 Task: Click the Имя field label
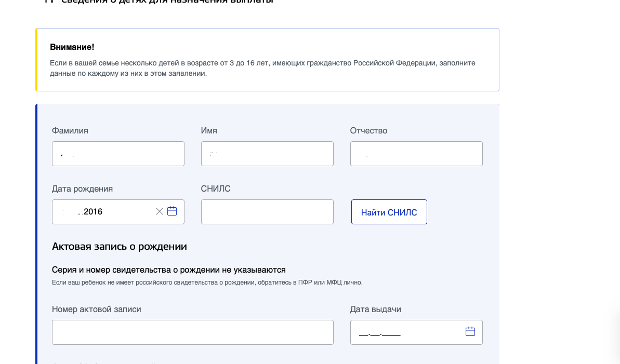point(209,131)
